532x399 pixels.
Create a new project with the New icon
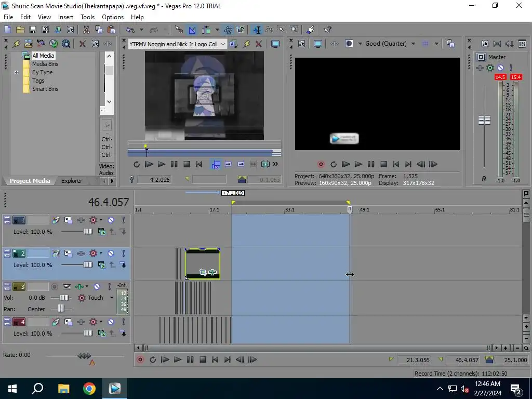tap(7, 30)
